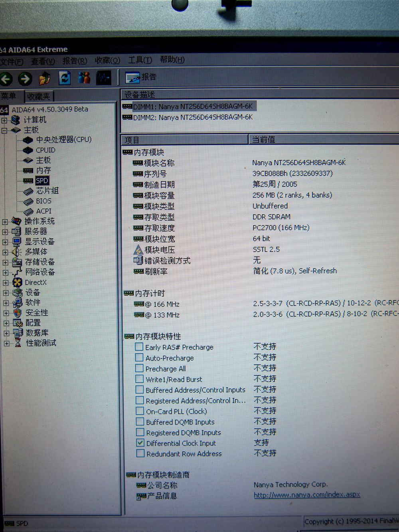399x532 pixels.
Task: Click the 网络设备 network icon
Action: [x=17, y=272]
